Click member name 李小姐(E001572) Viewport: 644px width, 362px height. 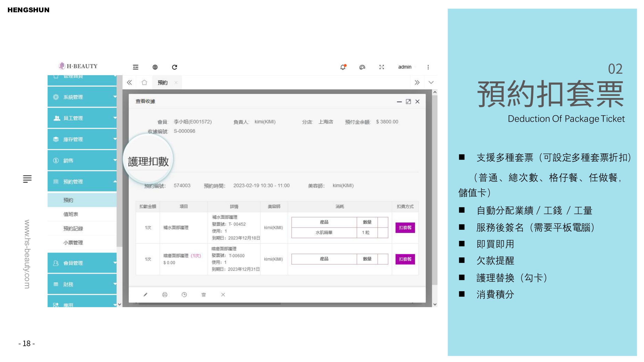tap(193, 122)
